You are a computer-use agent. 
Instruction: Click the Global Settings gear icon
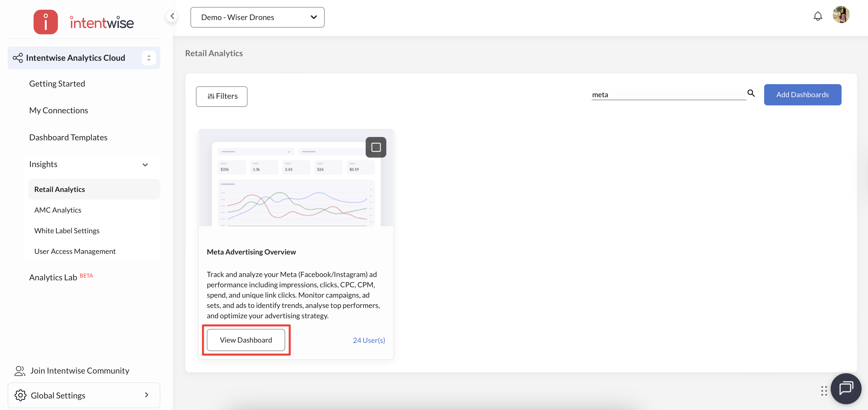[x=20, y=395]
